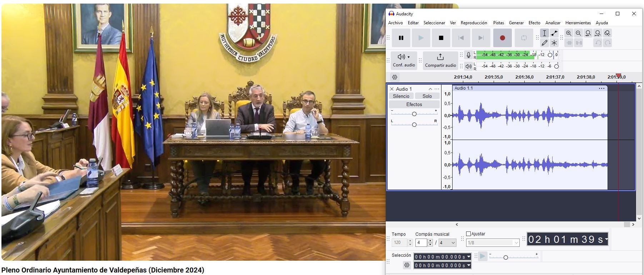Open the time display format dropdown

tap(606, 239)
